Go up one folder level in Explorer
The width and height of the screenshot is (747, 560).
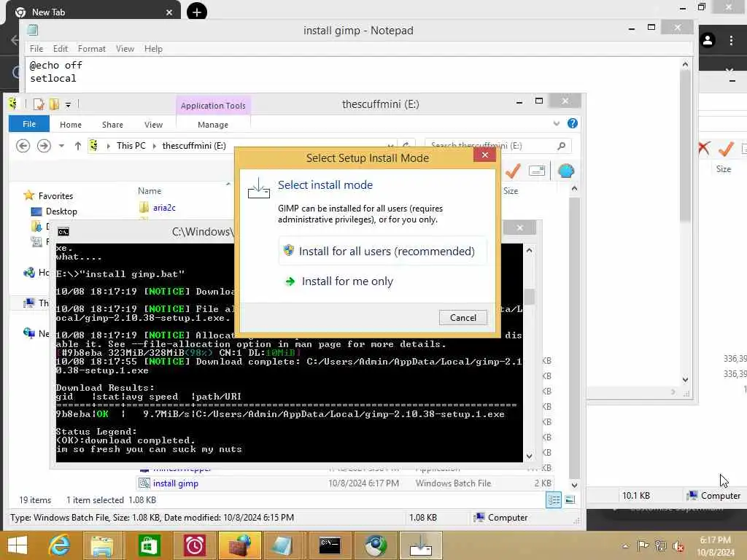coord(77,146)
